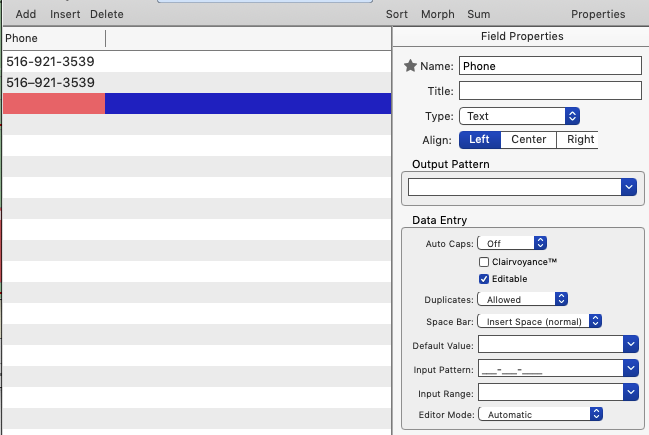Expand the Default Value dropdown arrow
This screenshot has width=649, height=435.
pyautogui.click(x=631, y=344)
